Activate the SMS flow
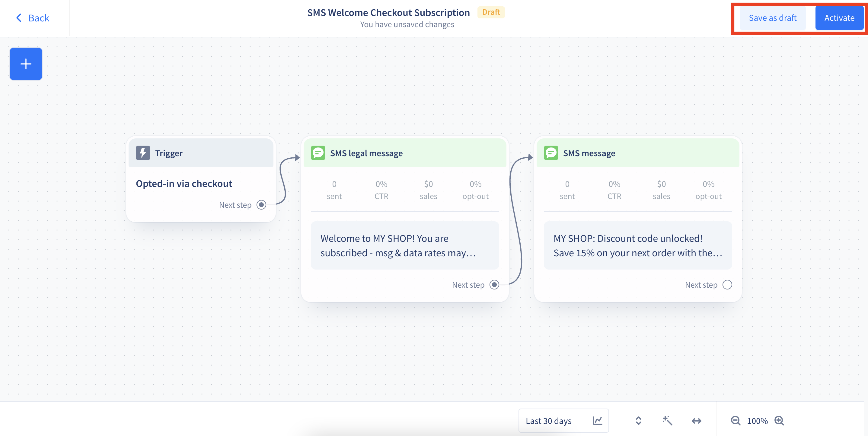 pyautogui.click(x=839, y=18)
